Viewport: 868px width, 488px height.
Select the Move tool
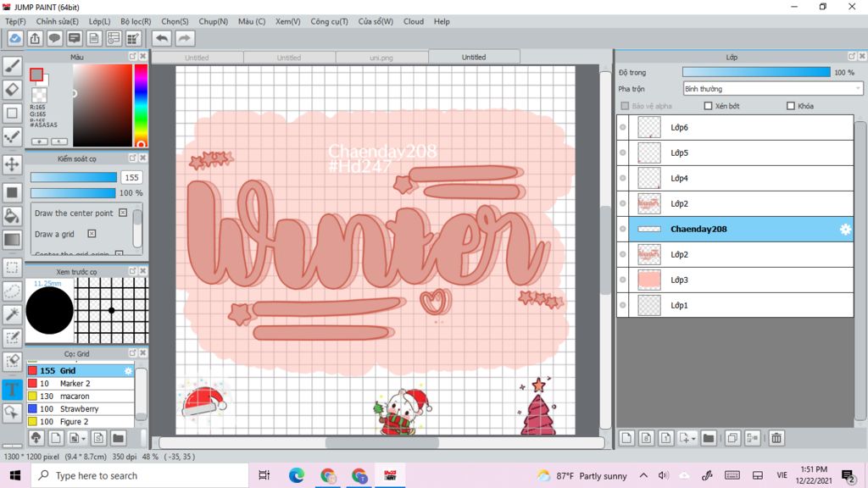(12, 164)
